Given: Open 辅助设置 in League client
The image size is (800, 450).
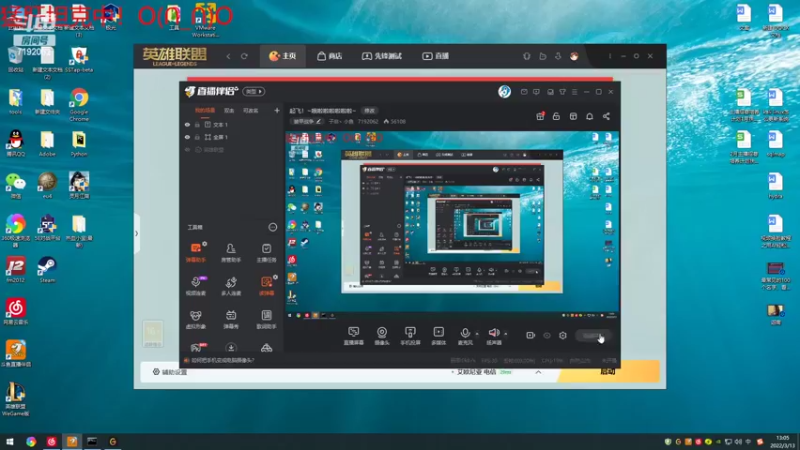Looking at the screenshot, I should point(170,372).
